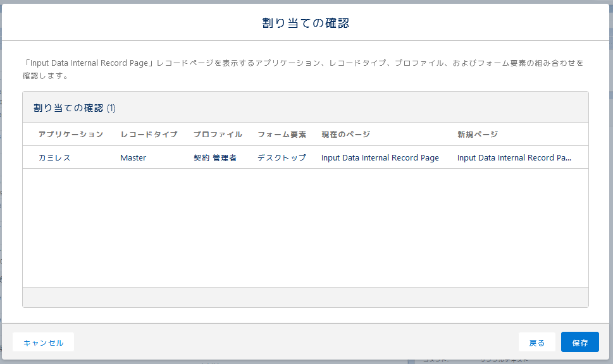
Task: Click current page Input Data Internal Record Page
Action: (x=380, y=158)
